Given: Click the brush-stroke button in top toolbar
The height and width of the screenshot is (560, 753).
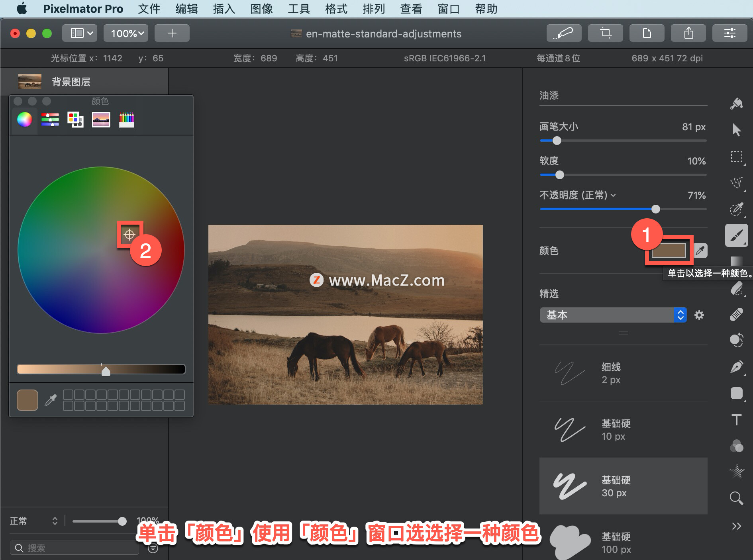Looking at the screenshot, I should pyautogui.click(x=564, y=33).
